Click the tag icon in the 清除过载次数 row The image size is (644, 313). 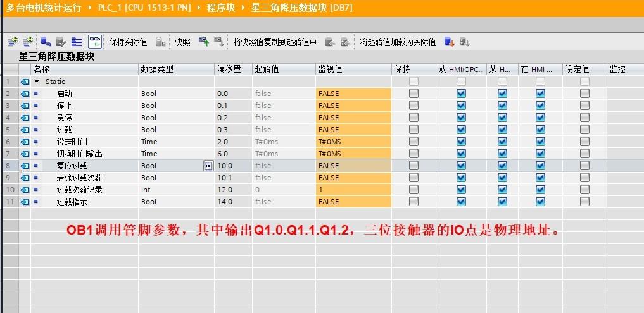pos(25,178)
